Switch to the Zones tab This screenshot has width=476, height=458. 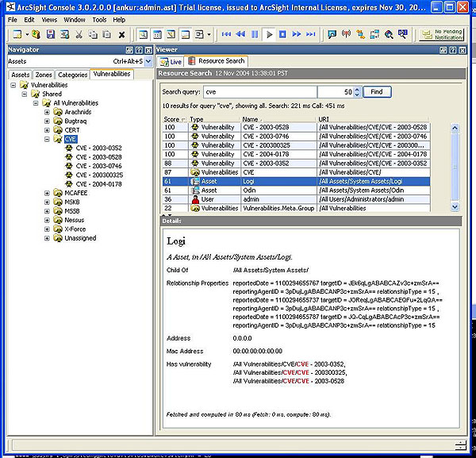coord(44,75)
